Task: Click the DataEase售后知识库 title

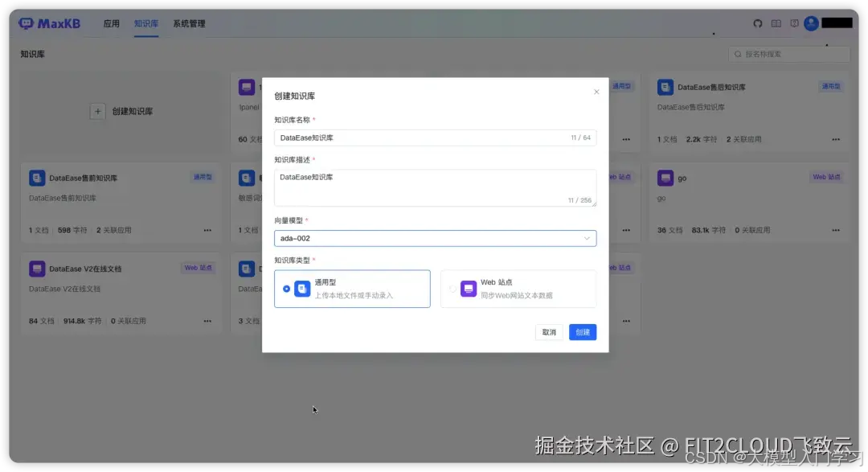Action: (x=711, y=87)
